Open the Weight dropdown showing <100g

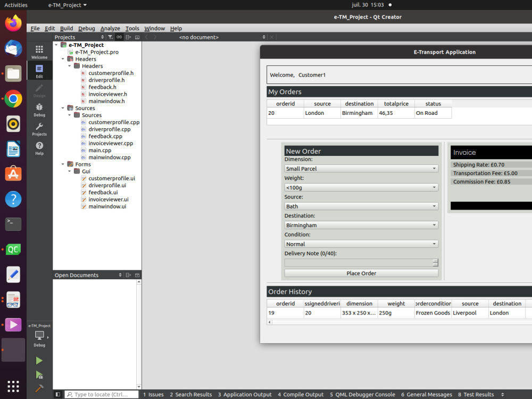[361, 187]
